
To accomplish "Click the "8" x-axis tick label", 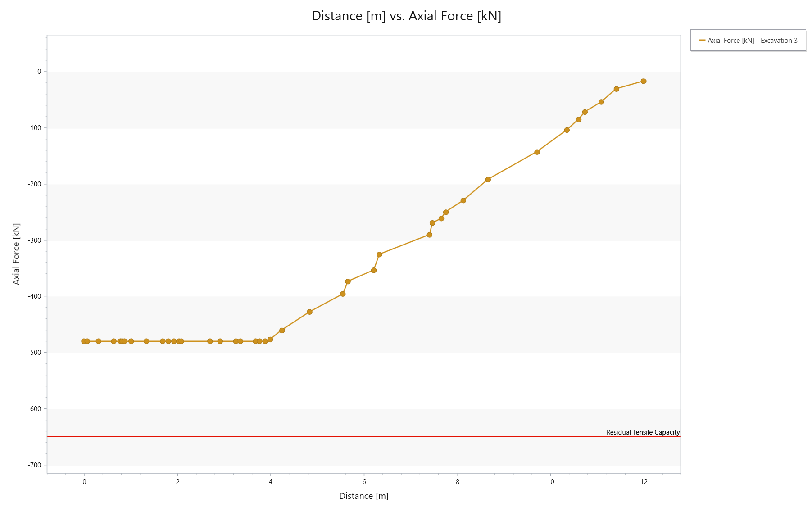I will click(x=458, y=482).
